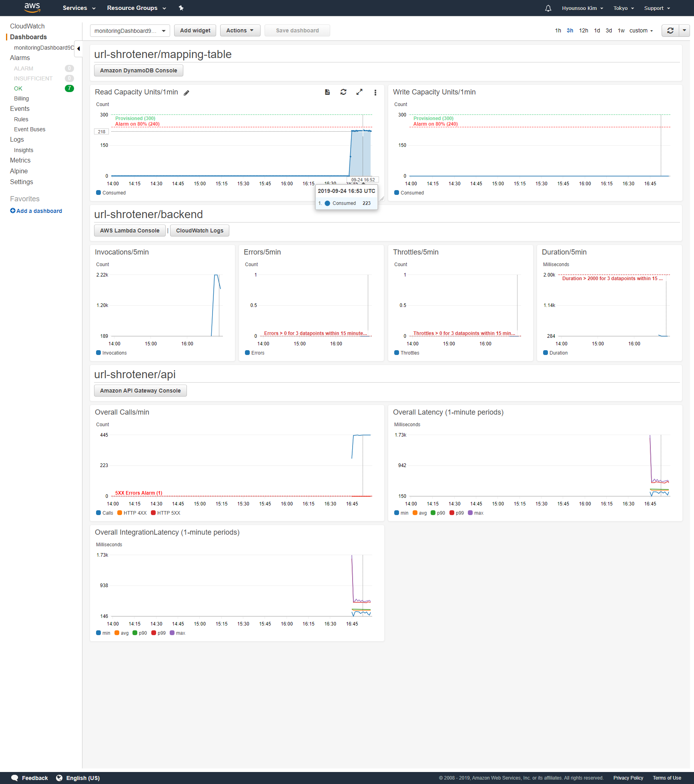
Task: Edit the Read Capacity Units widget title
Action: click(187, 93)
